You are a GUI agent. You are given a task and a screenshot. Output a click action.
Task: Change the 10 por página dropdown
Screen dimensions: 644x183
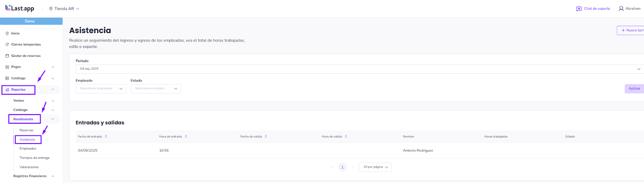tap(375, 167)
